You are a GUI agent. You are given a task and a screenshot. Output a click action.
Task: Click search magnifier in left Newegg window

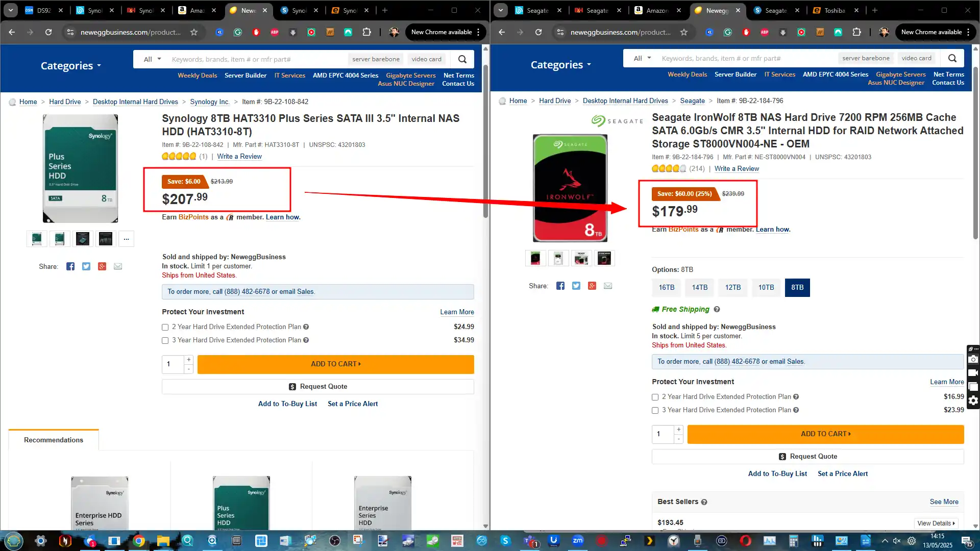pyautogui.click(x=462, y=59)
